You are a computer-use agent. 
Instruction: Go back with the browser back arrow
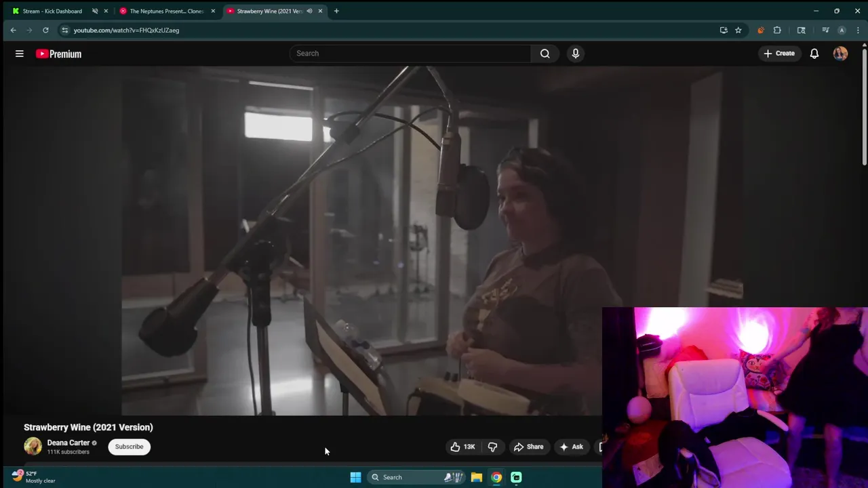13,30
